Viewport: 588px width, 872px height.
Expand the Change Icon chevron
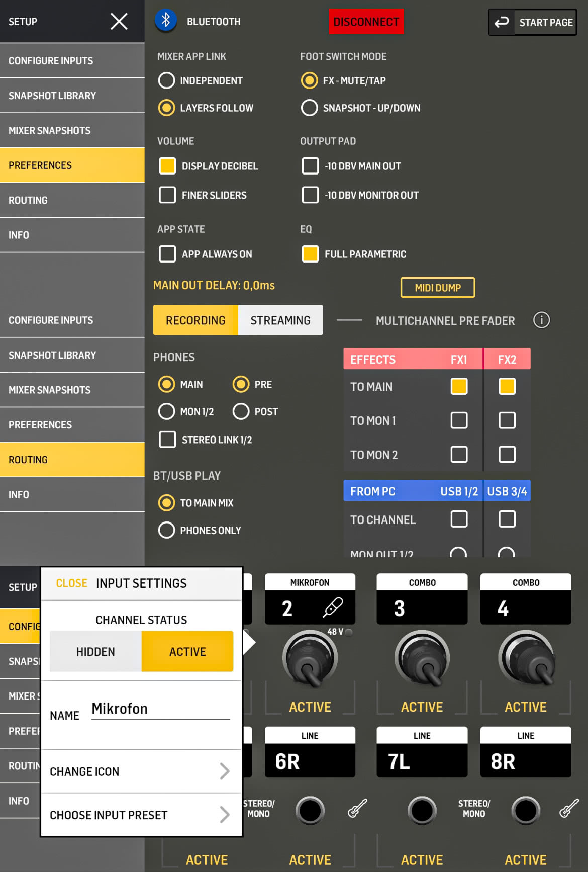pos(225,771)
